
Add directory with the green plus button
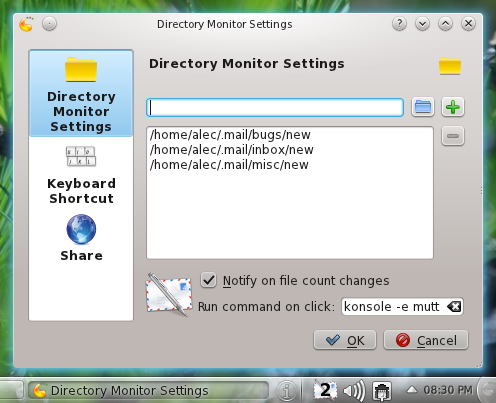pos(453,107)
